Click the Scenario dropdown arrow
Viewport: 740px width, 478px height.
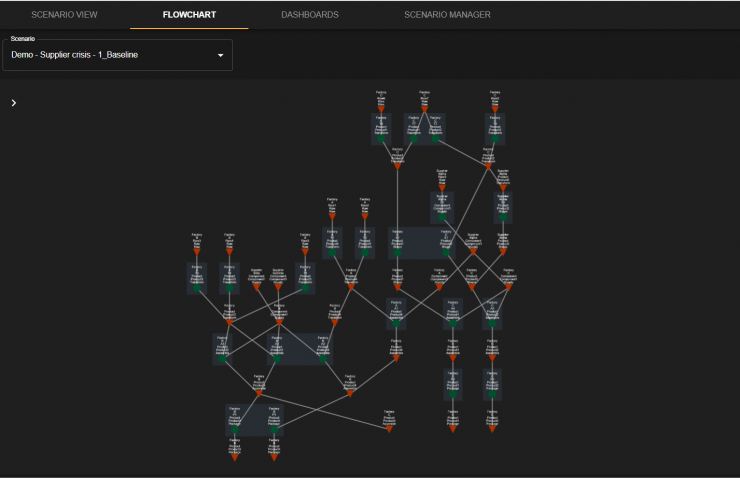220,55
